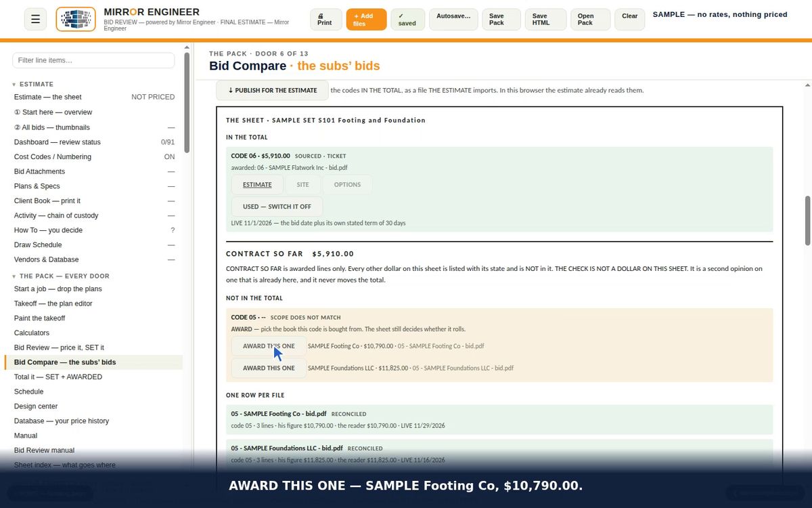Screen dimensions: 812x508
Task: Open Start here — overview
Action: pos(94,112)
